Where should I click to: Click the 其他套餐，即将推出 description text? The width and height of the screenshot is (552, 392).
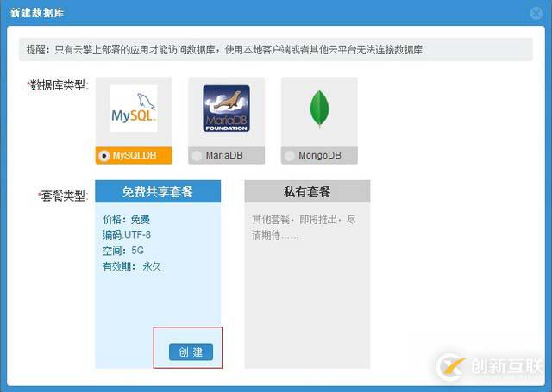(304, 227)
